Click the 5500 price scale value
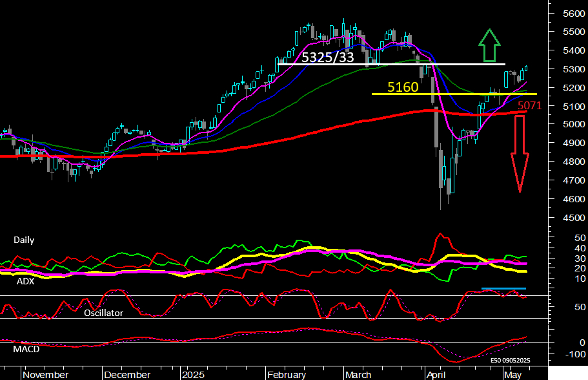This screenshot has width=588, height=380. click(574, 32)
